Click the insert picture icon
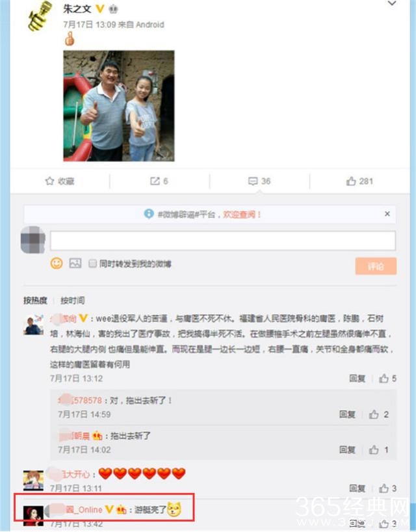The width and height of the screenshot is (416, 532). pyautogui.click(x=75, y=263)
